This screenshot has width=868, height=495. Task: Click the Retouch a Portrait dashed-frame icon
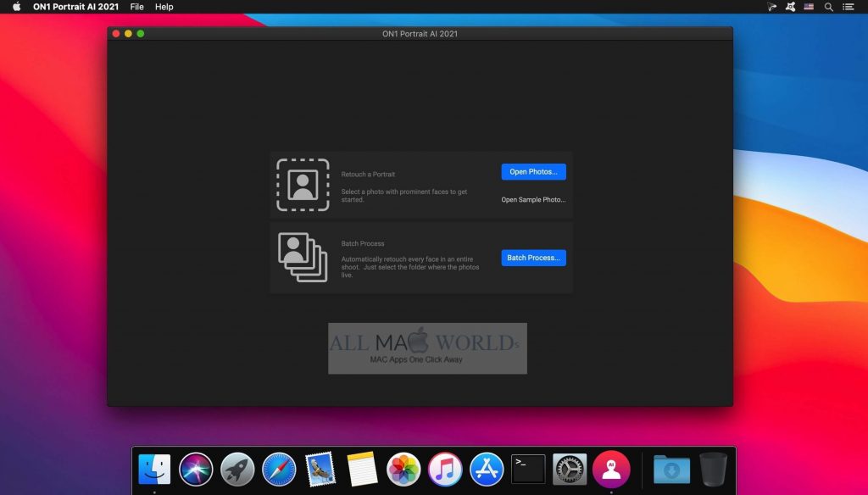tap(303, 185)
